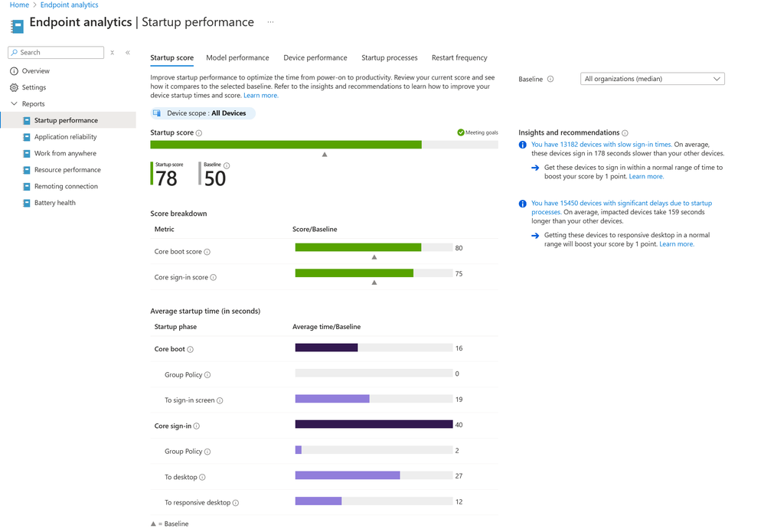Image resolution: width=764 pixels, height=532 pixels.
Task: Click the Application reliability report icon
Action: pyautogui.click(x=27, y=137)
